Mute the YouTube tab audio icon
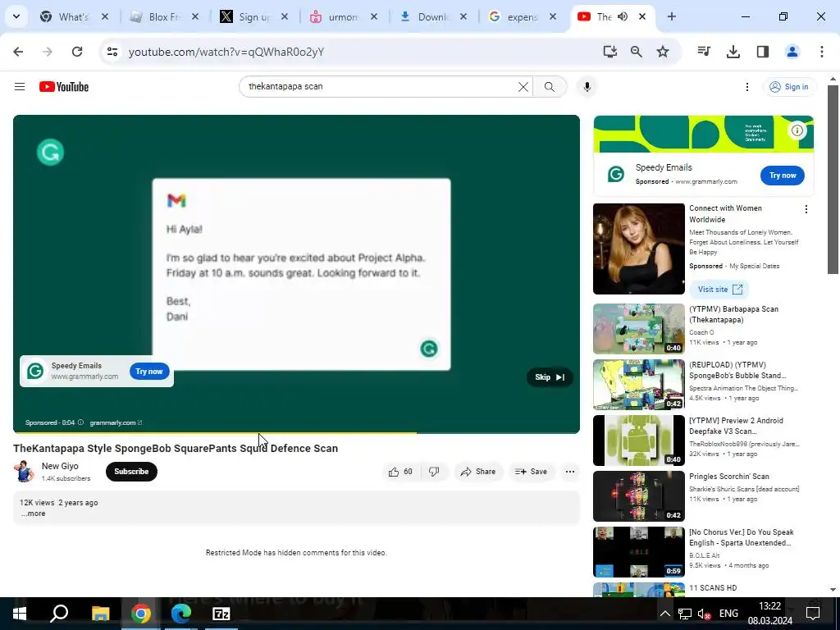 pos(623,16)
